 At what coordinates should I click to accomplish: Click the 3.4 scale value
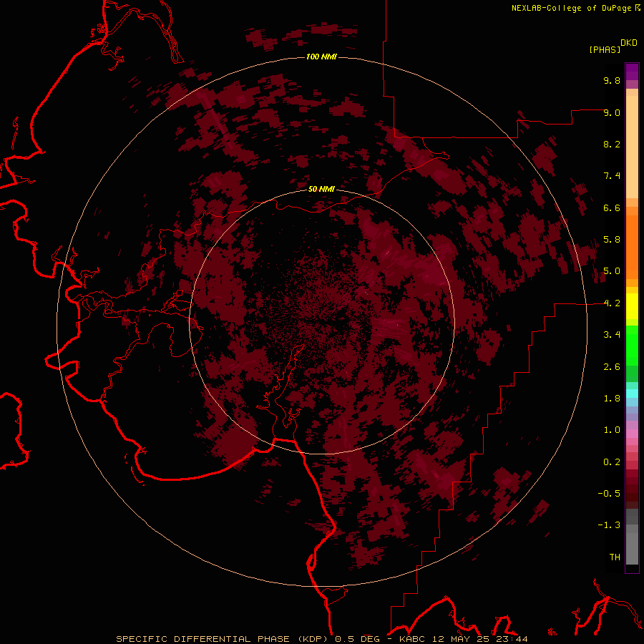[612, 335]
